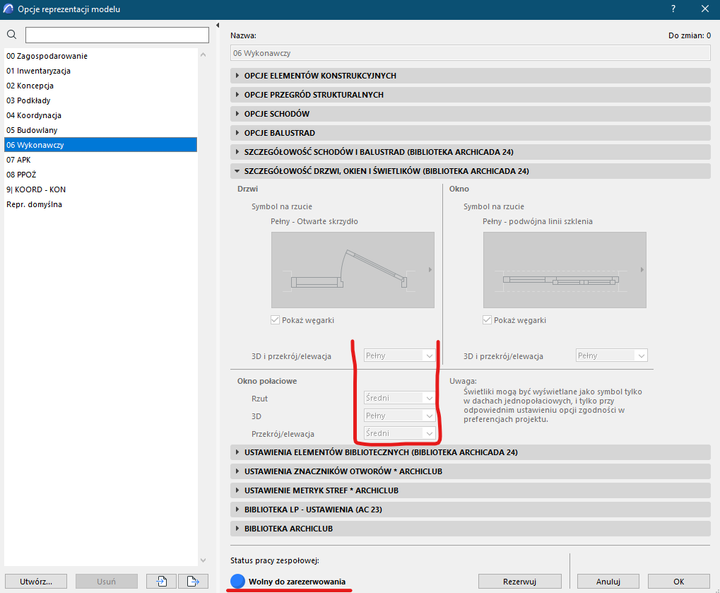The width and height of the screenshot is (720, 593).
Task: Expand Opcje balustrad section
Action: (x=470, y=133)
